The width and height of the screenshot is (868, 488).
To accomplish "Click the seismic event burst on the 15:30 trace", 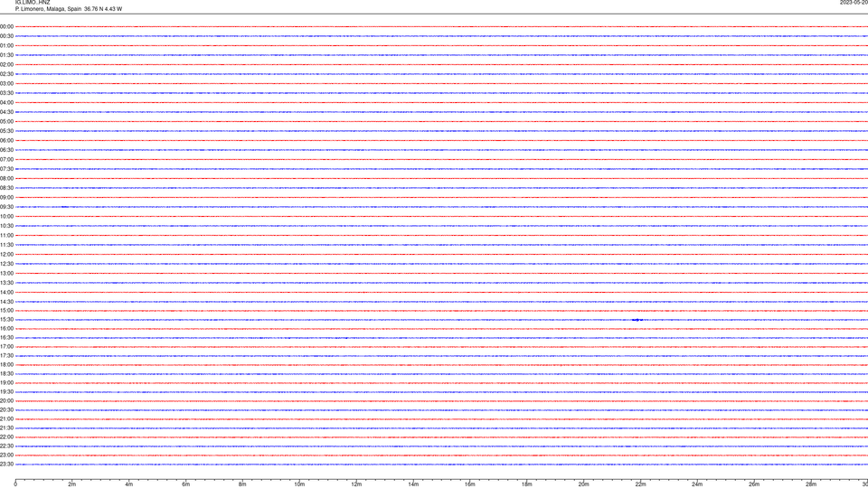I will (x=637, y=320).
